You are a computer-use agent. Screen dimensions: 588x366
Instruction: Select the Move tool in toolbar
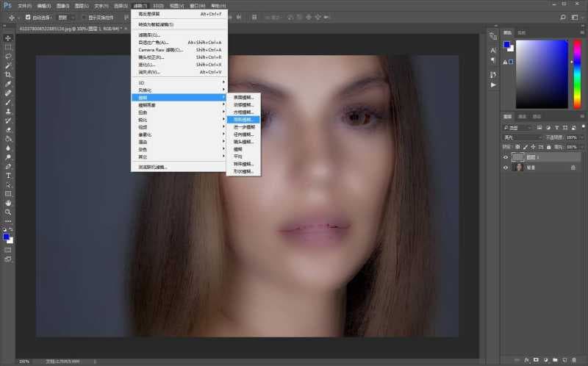pos(8,37)
